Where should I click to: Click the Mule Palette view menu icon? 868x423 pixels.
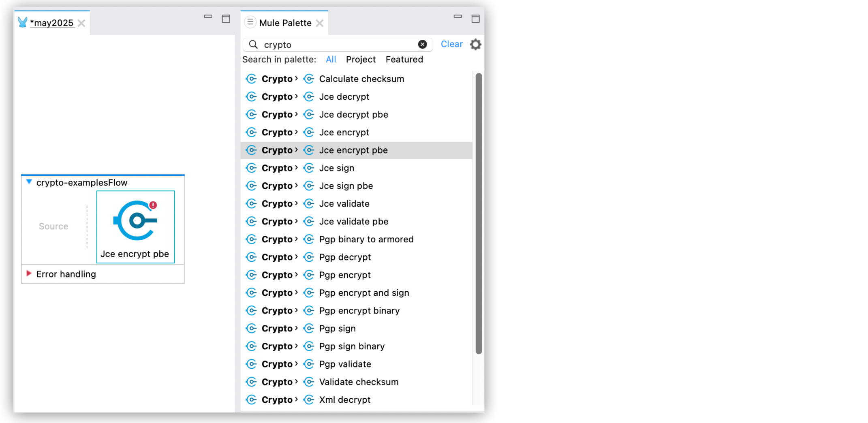click(250, 22)
